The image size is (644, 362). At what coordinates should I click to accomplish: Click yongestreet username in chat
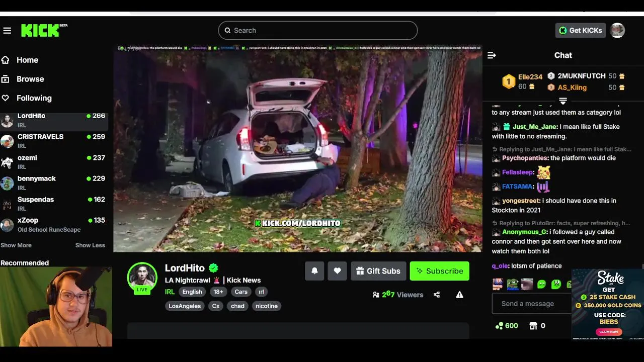pos(521,201)
